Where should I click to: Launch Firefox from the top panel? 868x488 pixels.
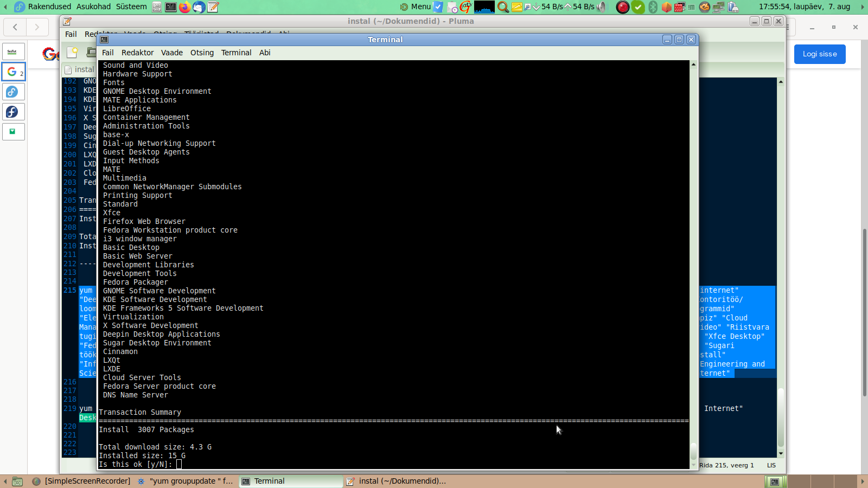pos(185,7)
